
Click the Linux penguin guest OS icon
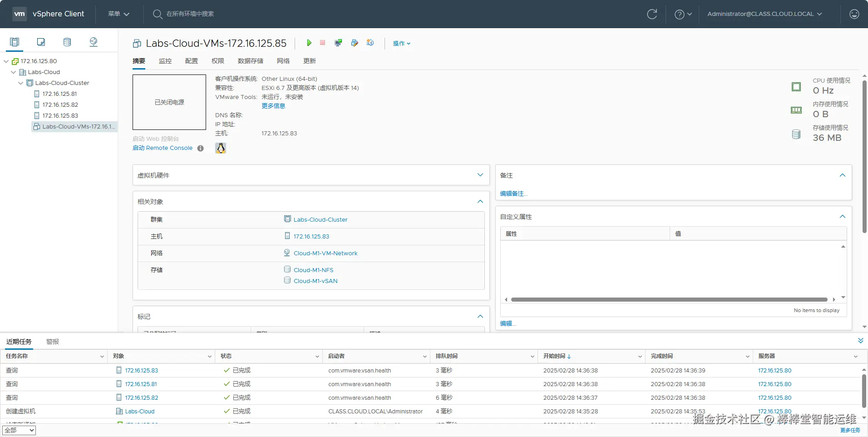click(221, 148)
